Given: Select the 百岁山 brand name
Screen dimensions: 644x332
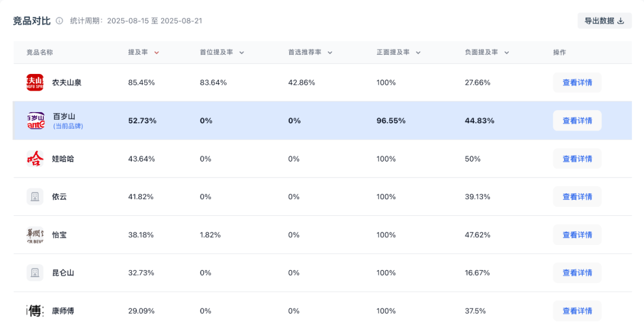Looking at the screenshot, I should (64, 117).
